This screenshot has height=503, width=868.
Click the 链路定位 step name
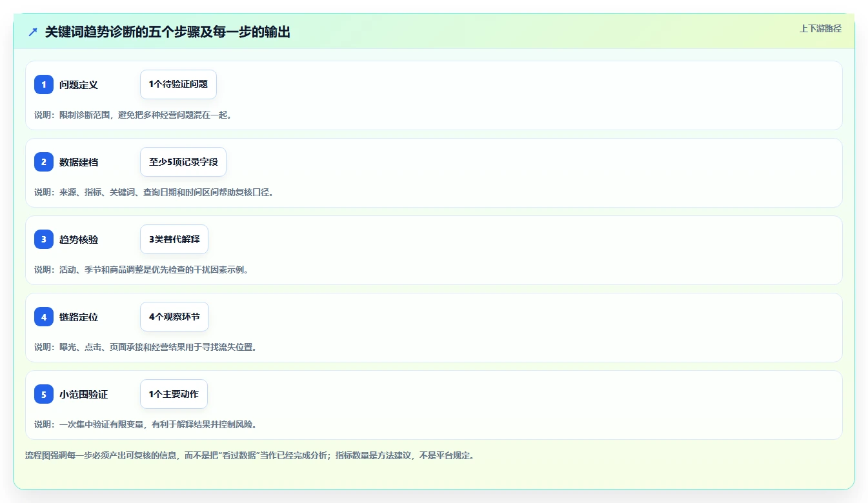pos(79,317)
